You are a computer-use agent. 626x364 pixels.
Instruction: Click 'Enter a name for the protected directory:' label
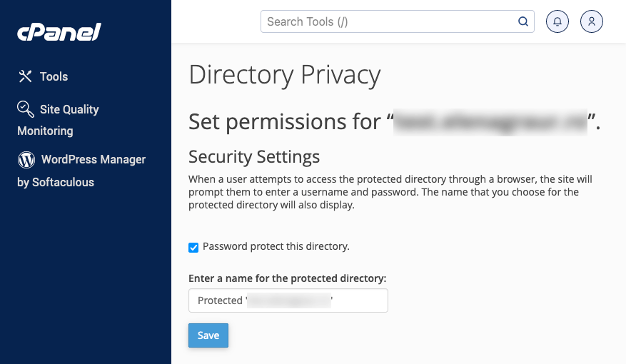pos(288,278)
